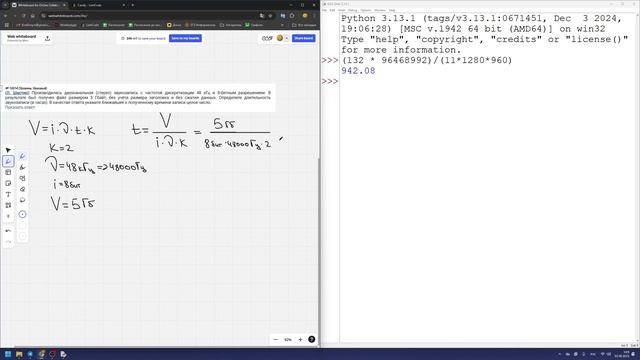Select the arrow Select tool in whiteboard toolbar
640x360 pixels.
[x=8, y=150]
